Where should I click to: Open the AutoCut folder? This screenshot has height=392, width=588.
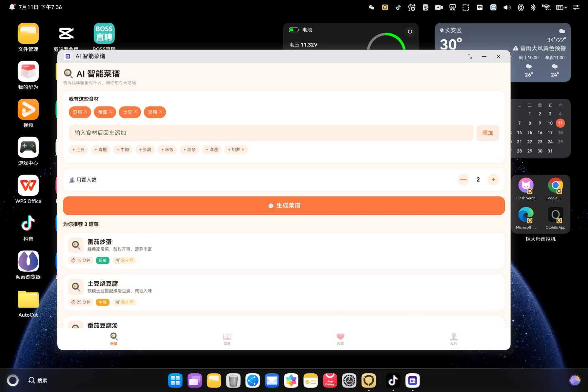[28, 303]
